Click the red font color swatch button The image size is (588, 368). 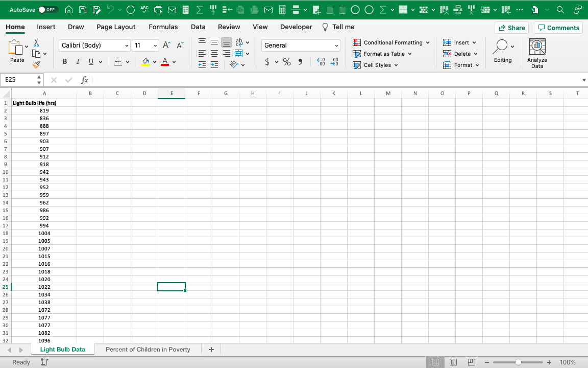pos(165,62)
